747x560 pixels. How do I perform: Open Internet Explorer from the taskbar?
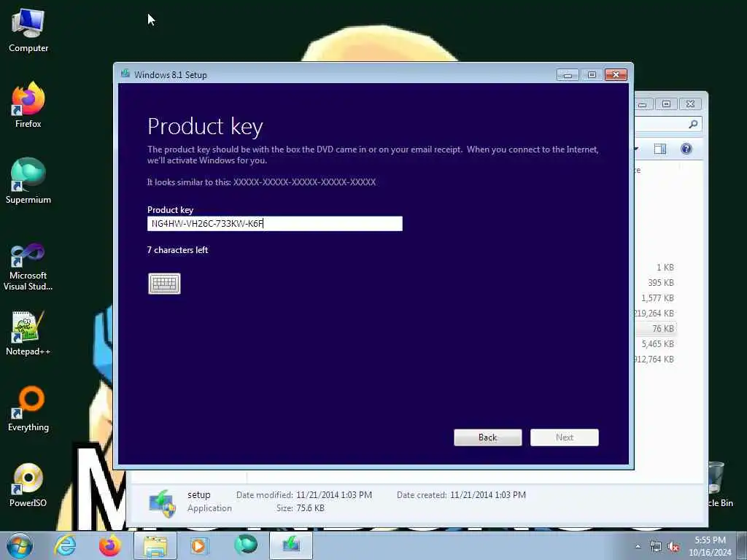[65, 545]
